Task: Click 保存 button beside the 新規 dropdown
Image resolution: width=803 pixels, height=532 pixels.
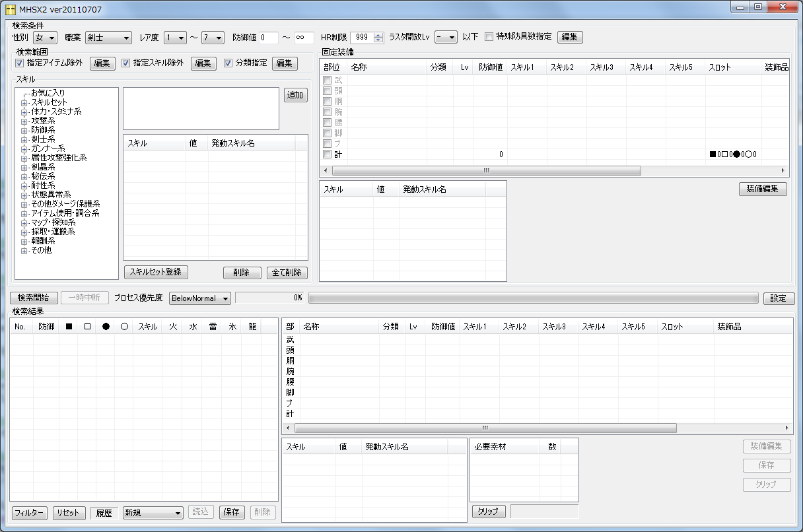Action: [x=232, y=513]
